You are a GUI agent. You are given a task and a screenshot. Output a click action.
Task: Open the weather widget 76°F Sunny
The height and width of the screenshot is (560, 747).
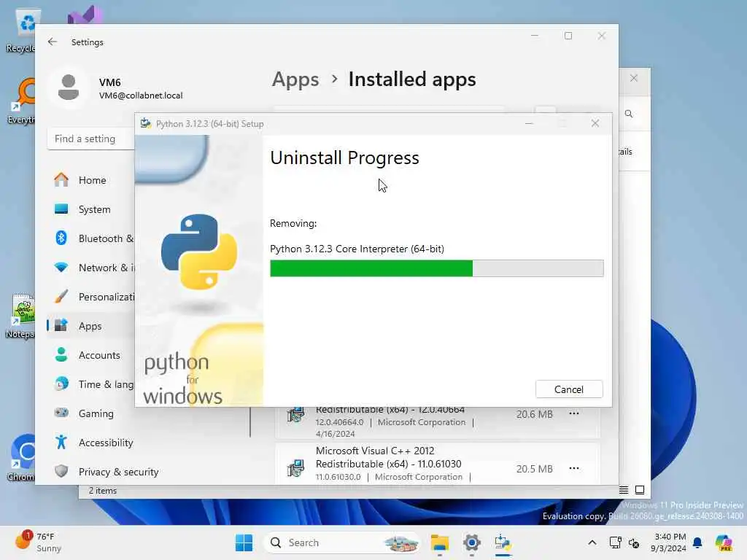(38, 542)
